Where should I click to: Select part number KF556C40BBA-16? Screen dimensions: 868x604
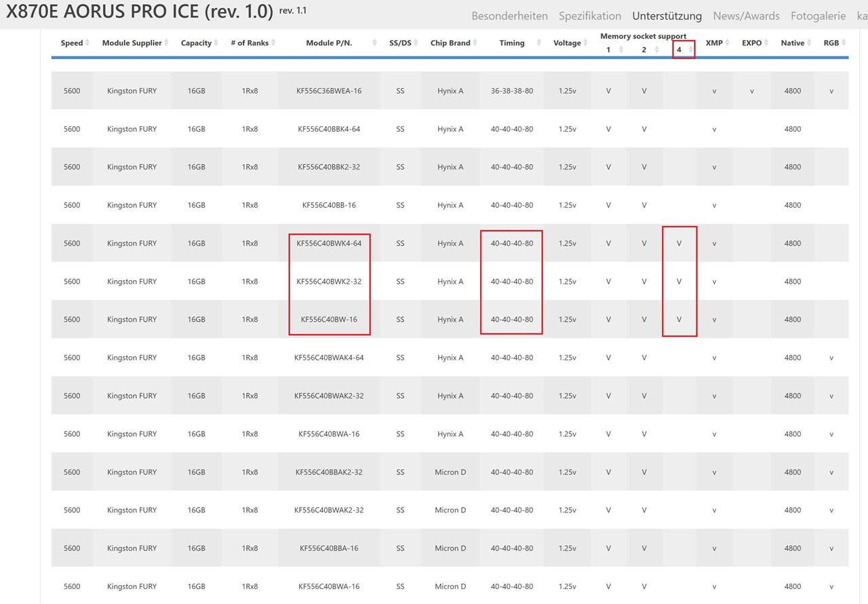coord(329,548)
